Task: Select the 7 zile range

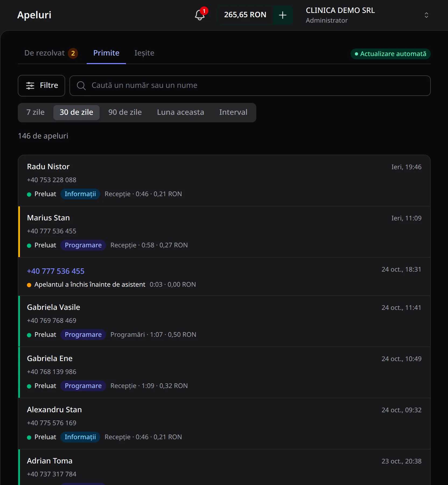Action: [x=36, y=112]
